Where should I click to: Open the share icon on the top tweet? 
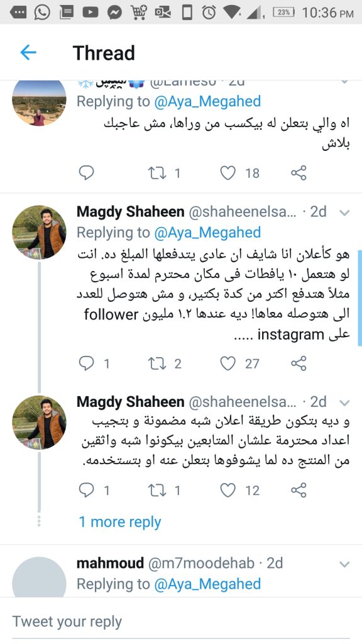tap(299, 173)
